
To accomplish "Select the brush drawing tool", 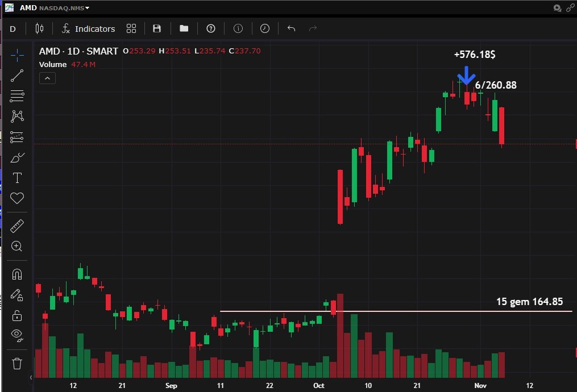I will click(x=17, y=157).
